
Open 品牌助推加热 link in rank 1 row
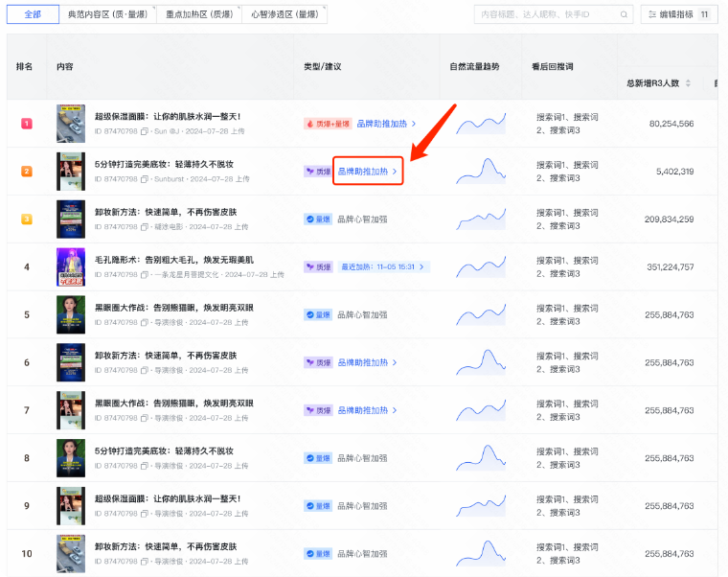click(x=386, y=124)
